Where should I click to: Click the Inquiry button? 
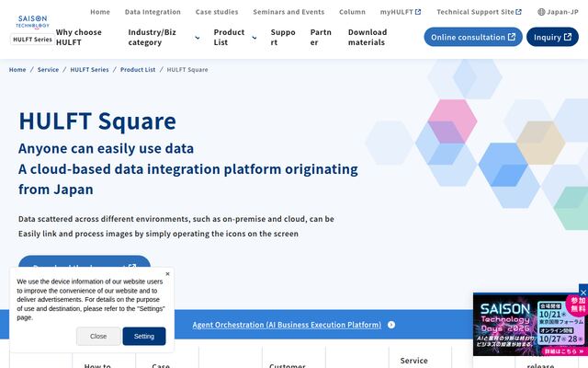(552, 37)
